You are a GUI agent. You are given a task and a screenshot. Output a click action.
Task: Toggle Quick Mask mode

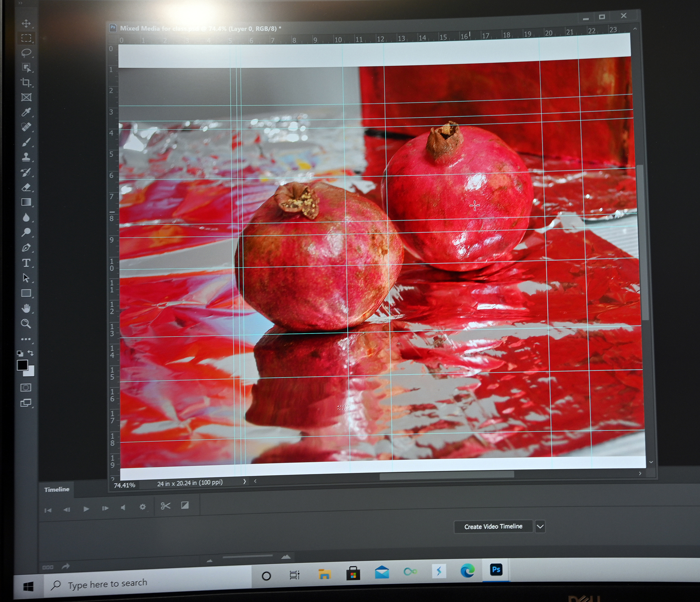(x=26, y=388)
